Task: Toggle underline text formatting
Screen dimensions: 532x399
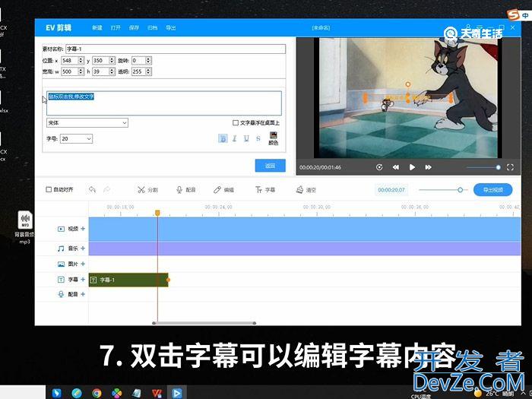Action: (246, 138)
